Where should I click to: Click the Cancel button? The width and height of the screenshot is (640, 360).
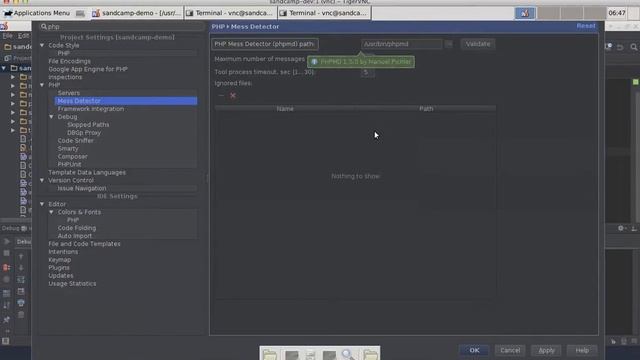[x=510, y=350]
